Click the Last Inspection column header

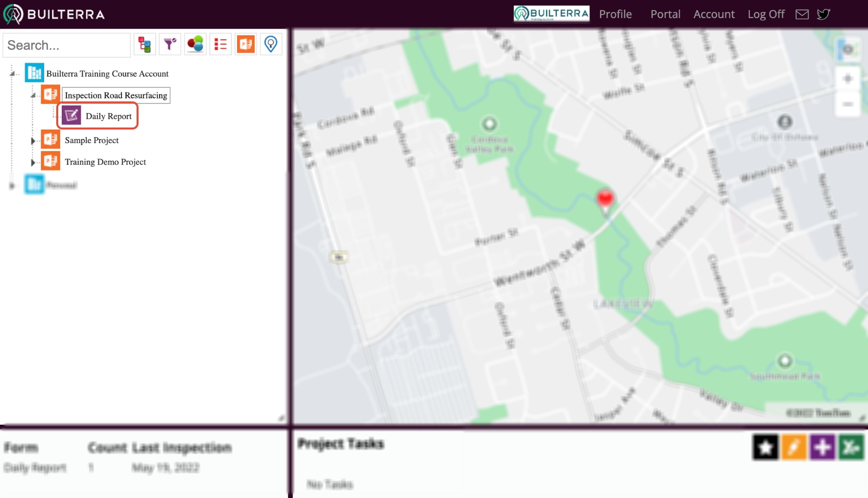point(182,447)
